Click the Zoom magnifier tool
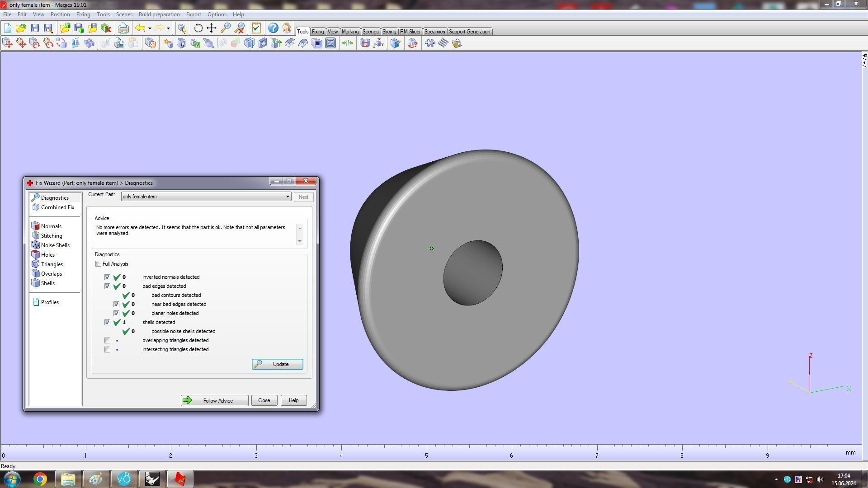 click(226, 28)
